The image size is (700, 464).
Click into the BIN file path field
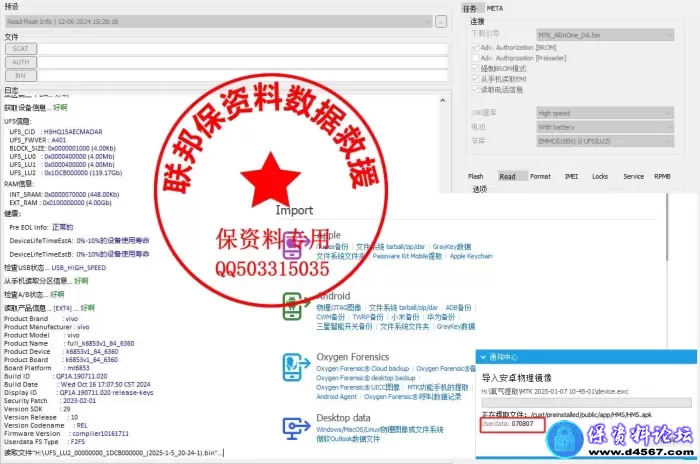(x=243, y=76)
